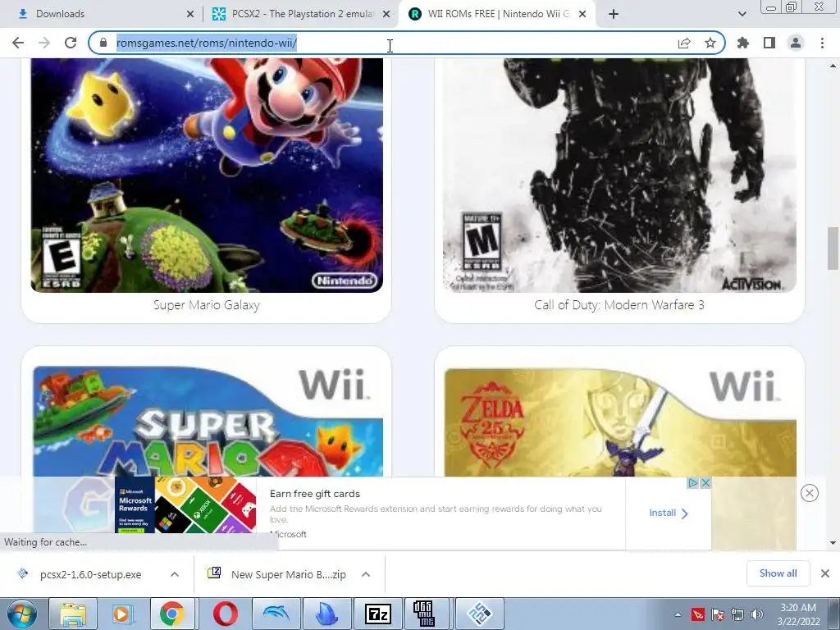Show hidden system tray icons
Viewport: 840px width, 630px height.
(x=678, y=614)
